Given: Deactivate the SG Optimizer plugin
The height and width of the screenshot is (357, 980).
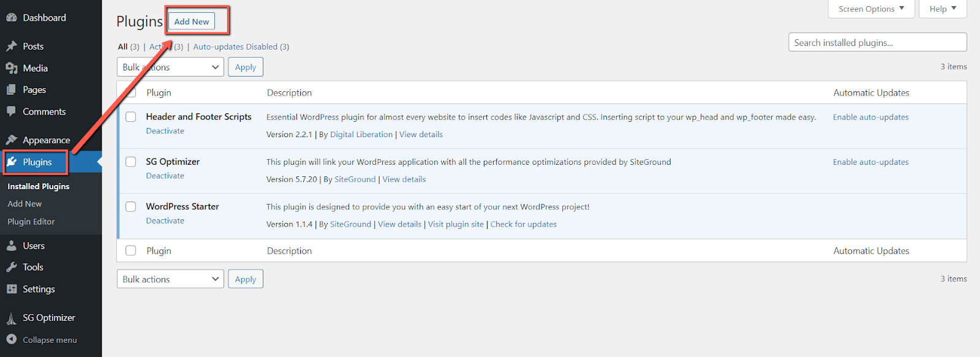Looking at the screenshot, I should click(165, 176).
